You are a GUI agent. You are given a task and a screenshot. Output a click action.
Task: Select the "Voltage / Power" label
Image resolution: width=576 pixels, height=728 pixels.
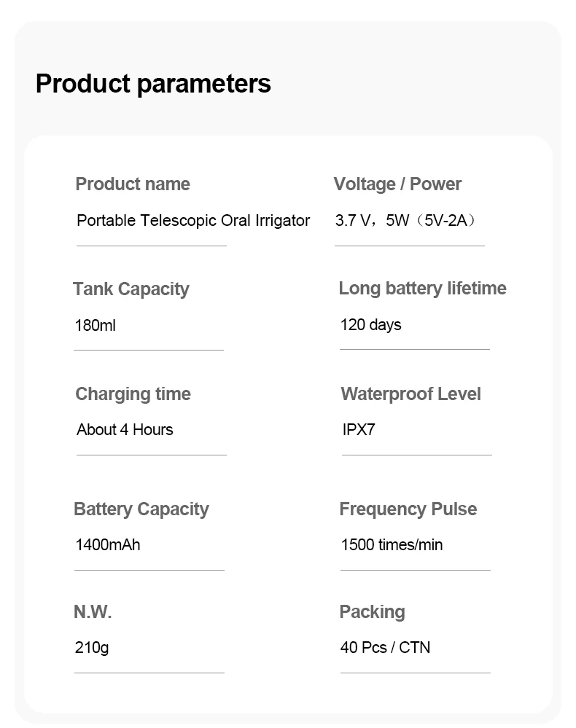click(397, 184)
